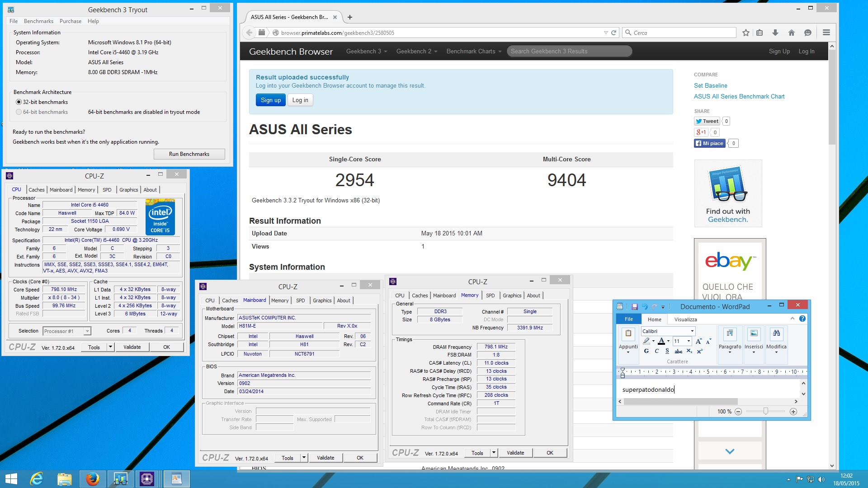Toggle subscript formatting in WordPad
The image size is (868, 488).
(689, 351)
